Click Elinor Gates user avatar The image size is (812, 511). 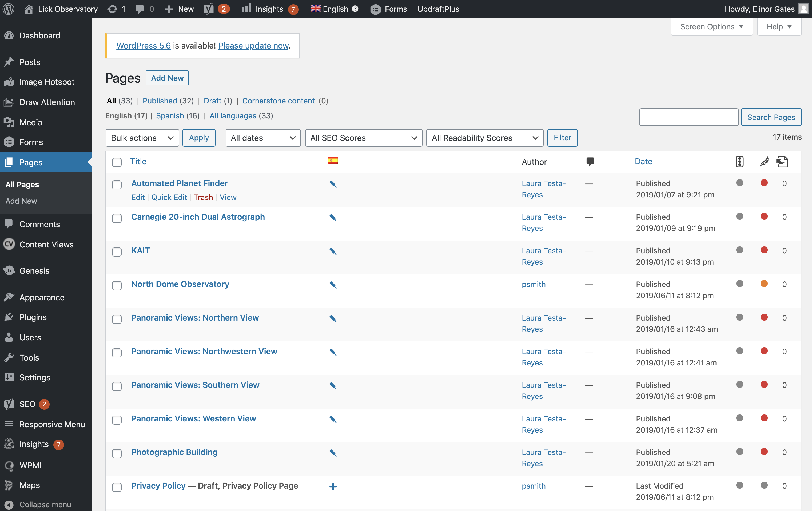coord(804,9)
